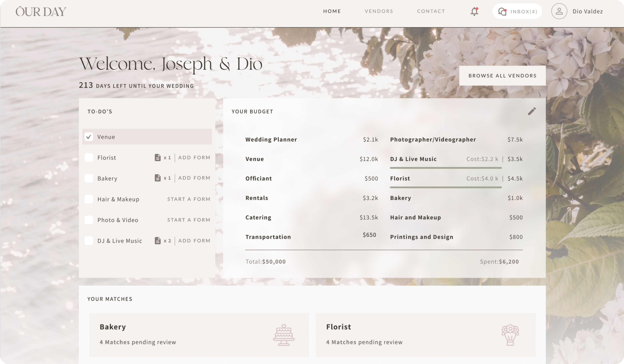The width and height of the screenshot is (624, 364).
Task: Tick the Hair & Makeup checkbox
Action: (89, 199)
